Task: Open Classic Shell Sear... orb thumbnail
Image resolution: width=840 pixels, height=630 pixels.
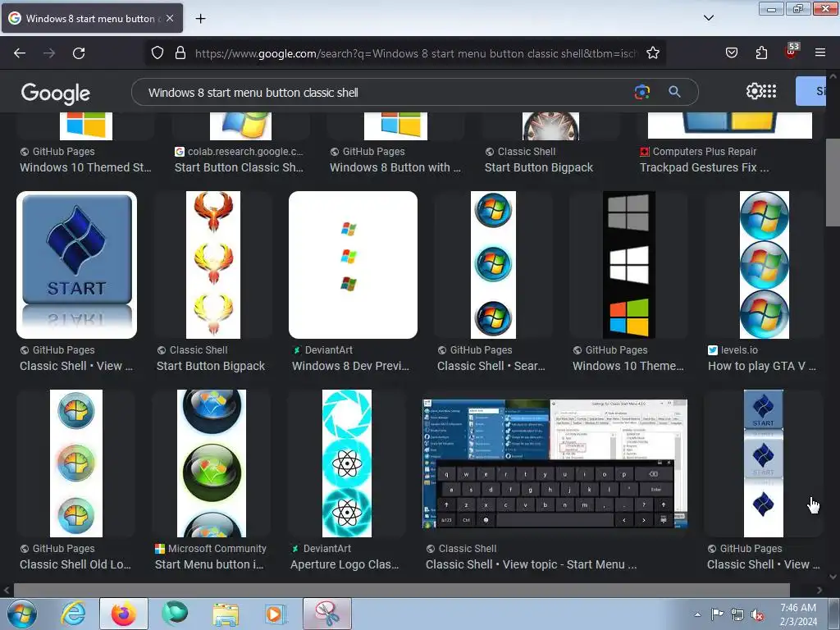Action: tap(493, 265)
